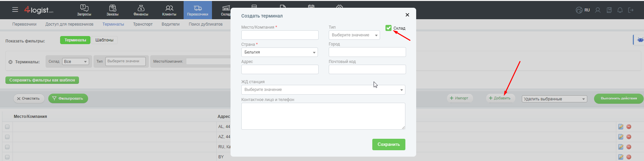Select checkbox for the AZ, 44 row
644x161 pixels.
(x=7, y=137)
